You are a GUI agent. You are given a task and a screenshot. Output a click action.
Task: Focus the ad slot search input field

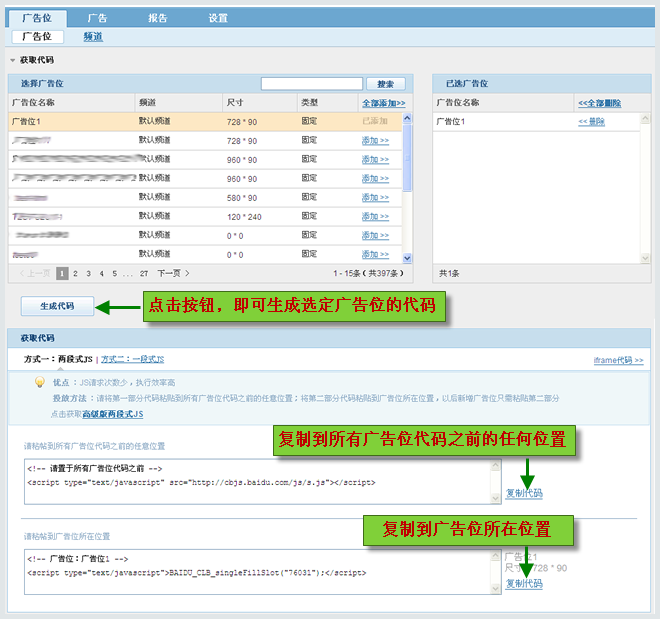311,84
